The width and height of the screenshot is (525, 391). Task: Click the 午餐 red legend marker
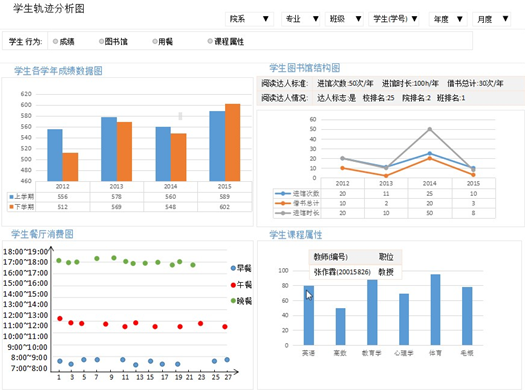click(233, 285)
